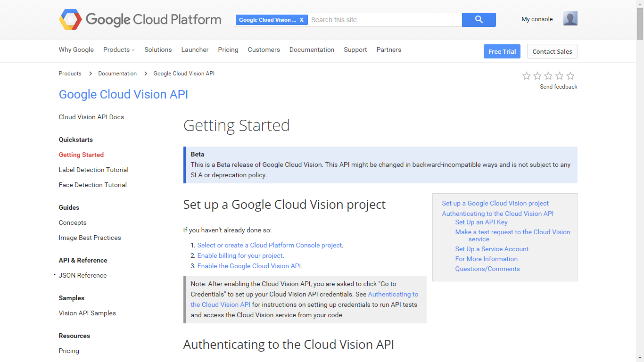The image size is (644, 362).
Task: Open the Google Cloud Vision API title link
Action: point(124,94)
